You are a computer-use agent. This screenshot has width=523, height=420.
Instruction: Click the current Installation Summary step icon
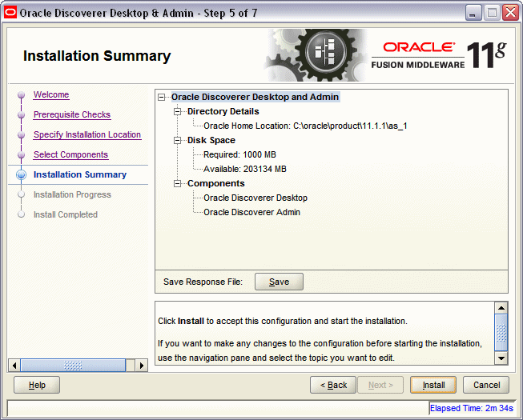[22, 175]
